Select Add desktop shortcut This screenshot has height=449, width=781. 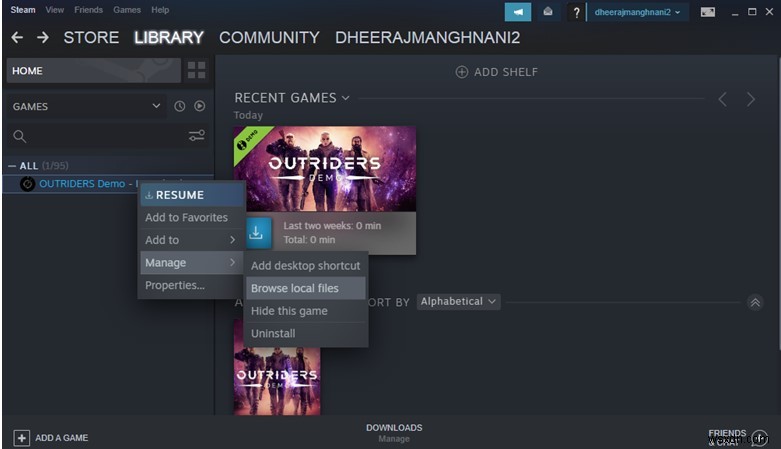tap(305, 266)
